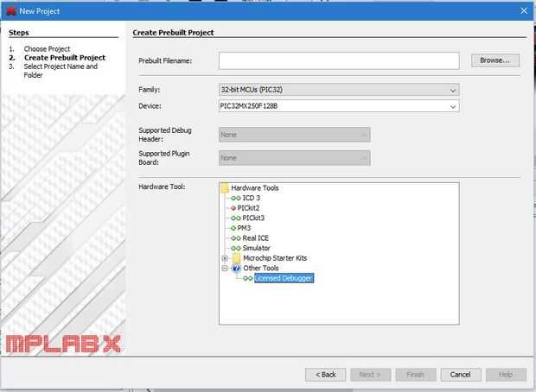Click the Simulator status icon
The width and height of the screenshot is (536, 392).
point(235,248)
